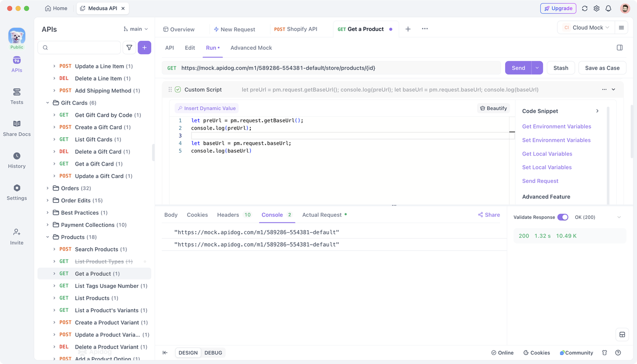
Task: Add a new tab with the plus icon
Action: (x=408, y=29)
